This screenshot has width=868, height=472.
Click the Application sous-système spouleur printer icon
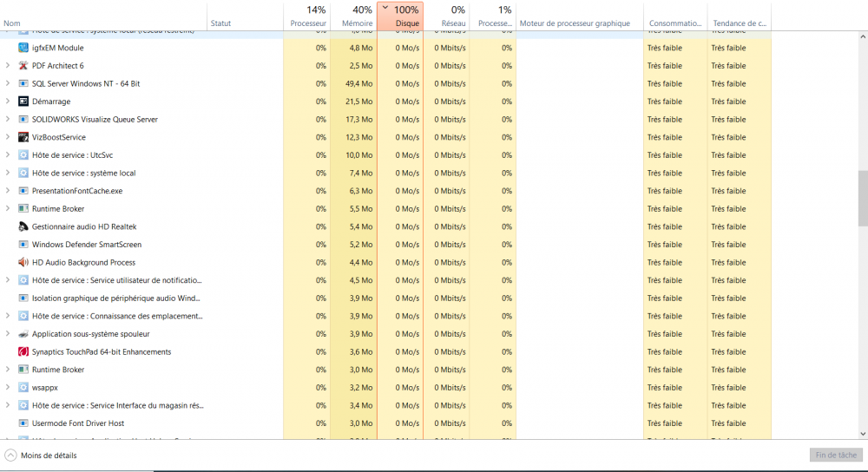tap(23, 334)
